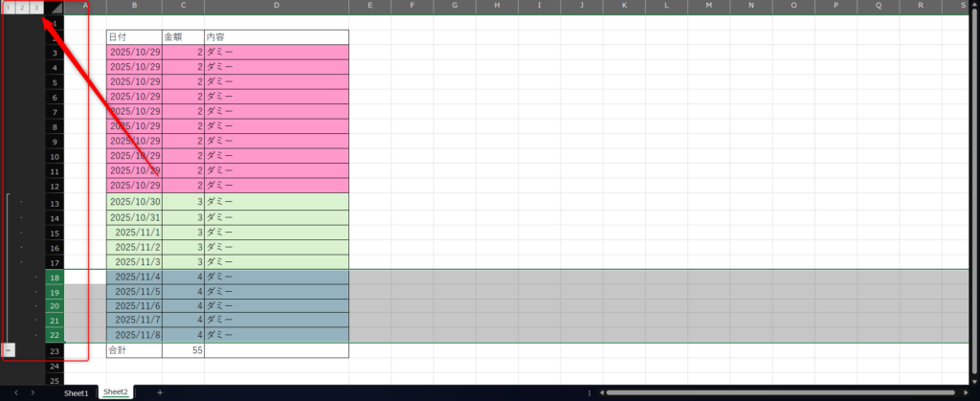Click the Select All corner triangle
The width and height of the screenshot is (980, 401).
[x=56, y=8]
